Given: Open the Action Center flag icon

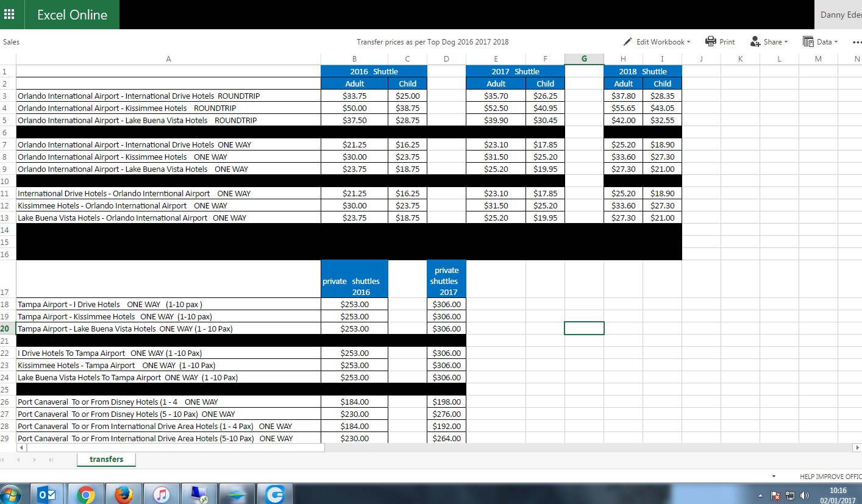Looking at the screenshot, I should pyautogui.click(x=775, y=495).
